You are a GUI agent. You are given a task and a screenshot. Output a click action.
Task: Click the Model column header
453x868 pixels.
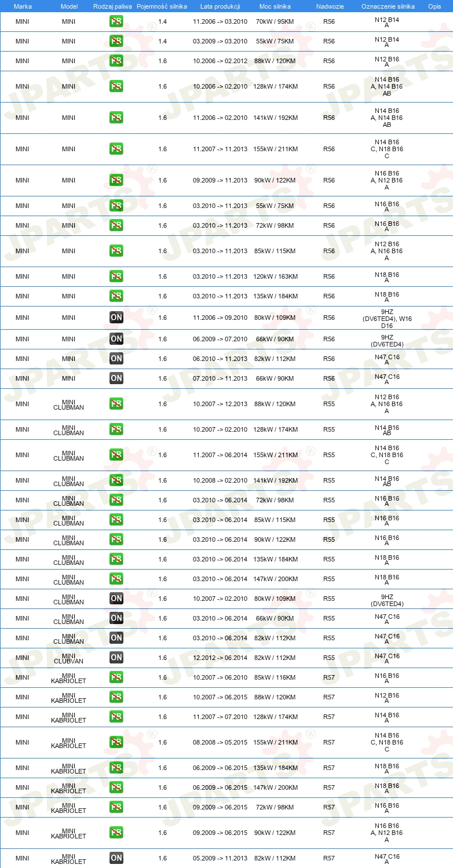coord(69,6)
